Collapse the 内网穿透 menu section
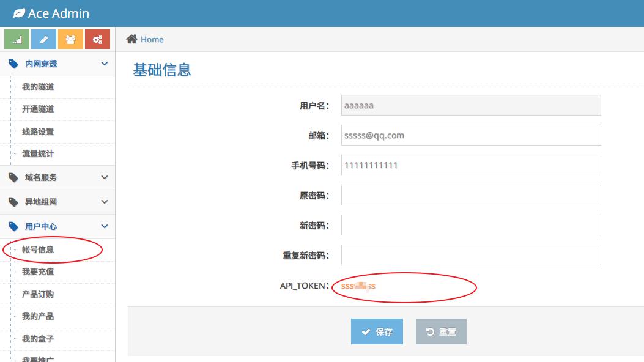 105,64
